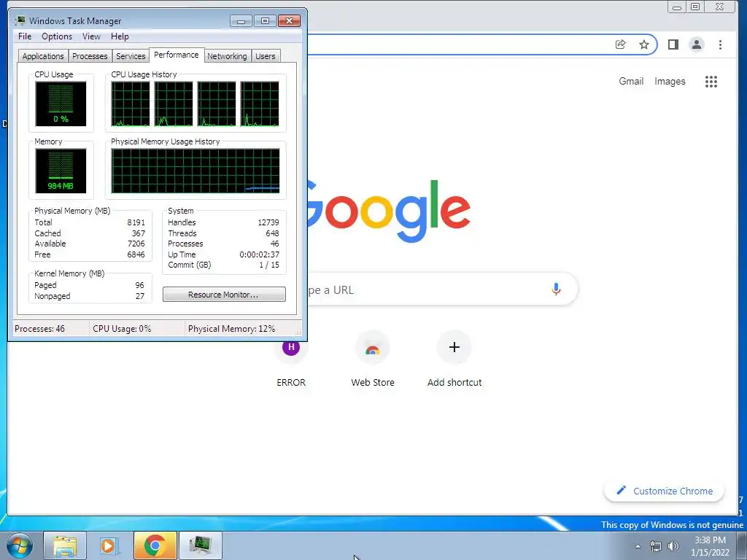Select the Performance tab
Viewport: 747px width, 560px height.
point(177,55)
